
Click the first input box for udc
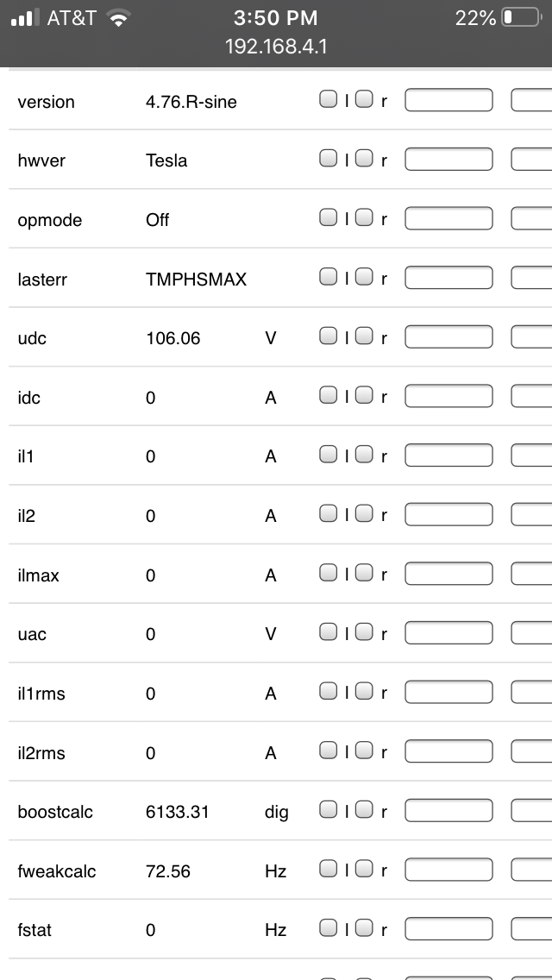[x=448, y=337]
